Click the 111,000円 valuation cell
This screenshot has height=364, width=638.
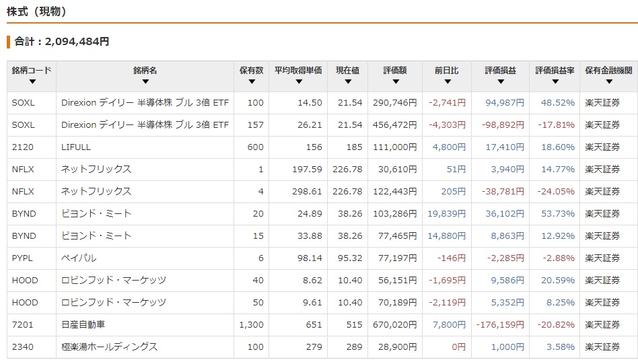pos(394,147)
